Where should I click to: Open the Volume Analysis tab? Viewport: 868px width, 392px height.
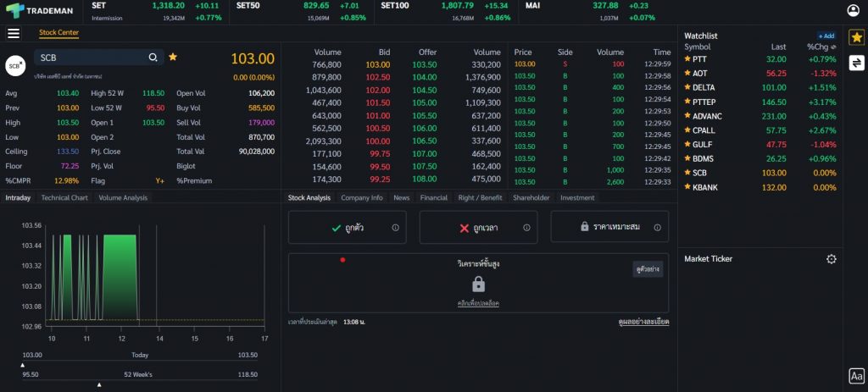pyautogui.click(x=123, y=197)
